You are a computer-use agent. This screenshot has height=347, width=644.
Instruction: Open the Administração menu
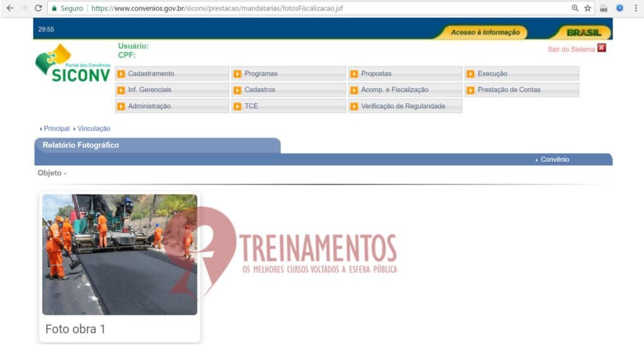pyautogui.click(x=172, y=106)
